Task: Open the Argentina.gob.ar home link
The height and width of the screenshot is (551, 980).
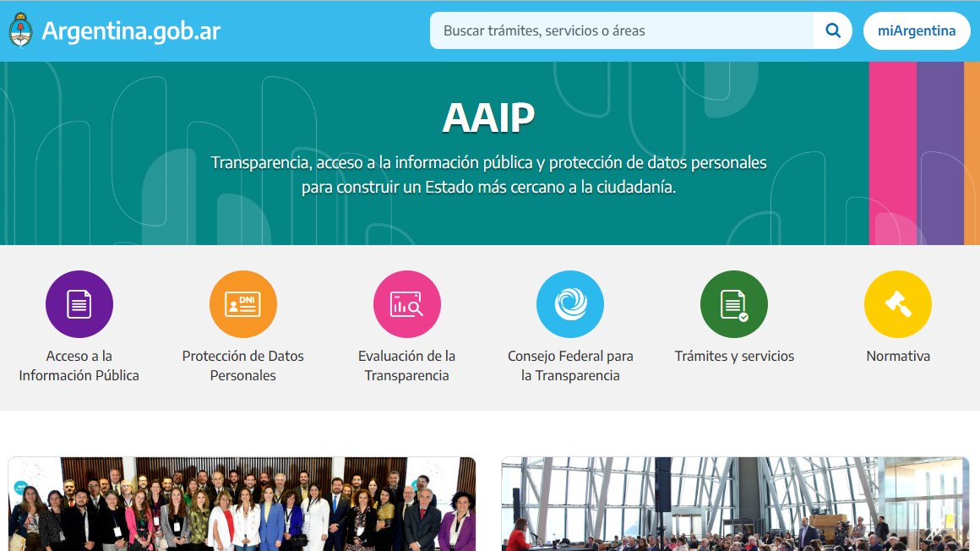Action: tap(131, 30)
